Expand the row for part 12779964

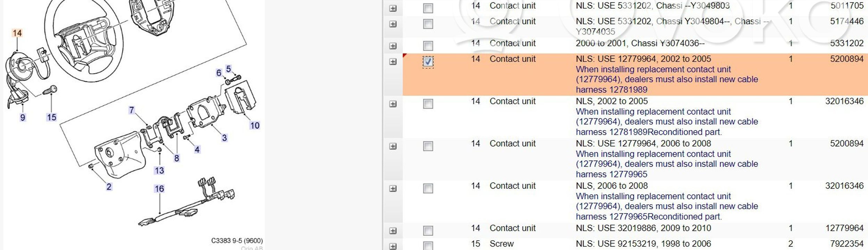click(x=393, y=231)
